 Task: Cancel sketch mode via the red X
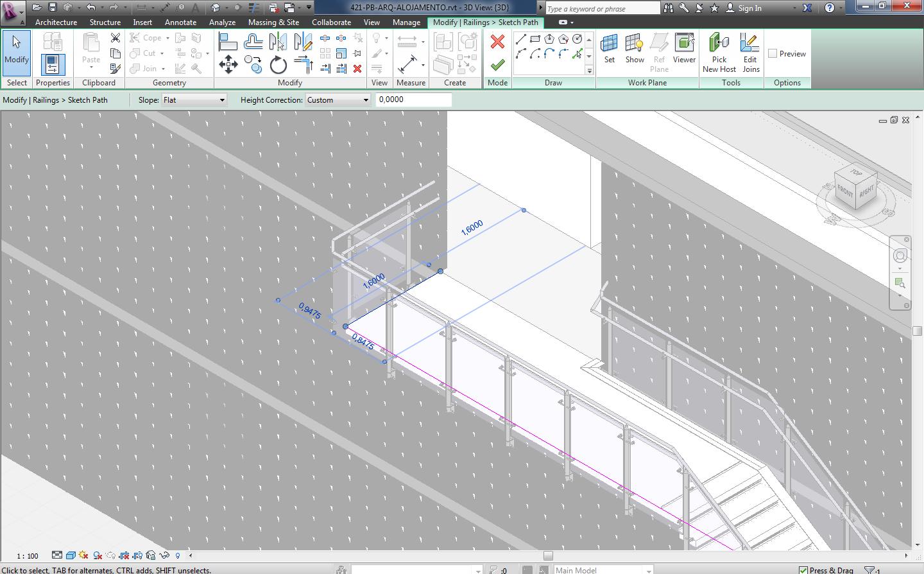tap(497, 40)
